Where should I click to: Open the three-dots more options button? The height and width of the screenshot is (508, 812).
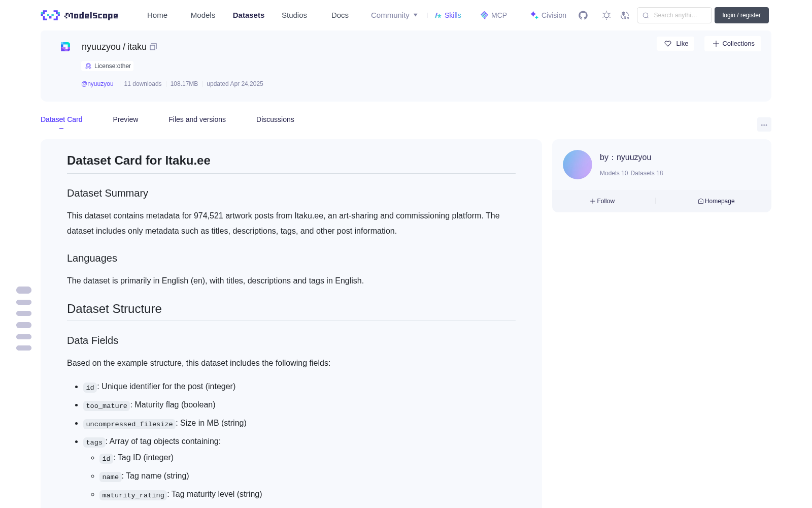pos(764,124)
